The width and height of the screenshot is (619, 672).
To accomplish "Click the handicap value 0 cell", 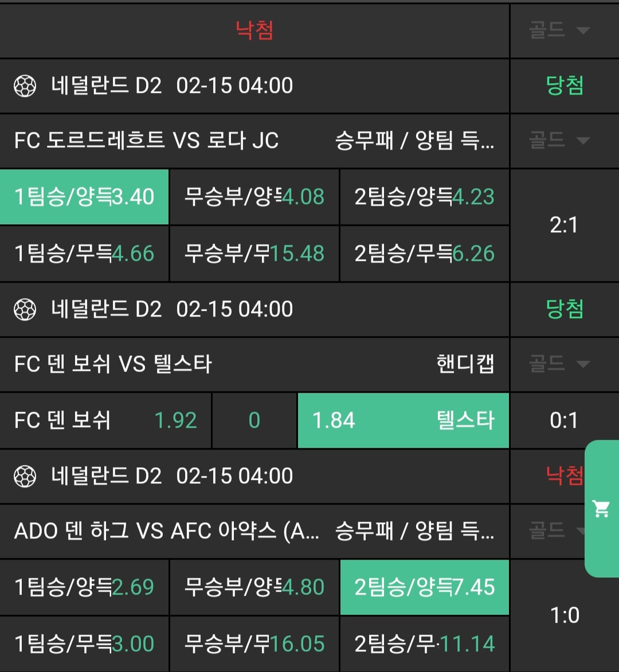I will (254, 420).
